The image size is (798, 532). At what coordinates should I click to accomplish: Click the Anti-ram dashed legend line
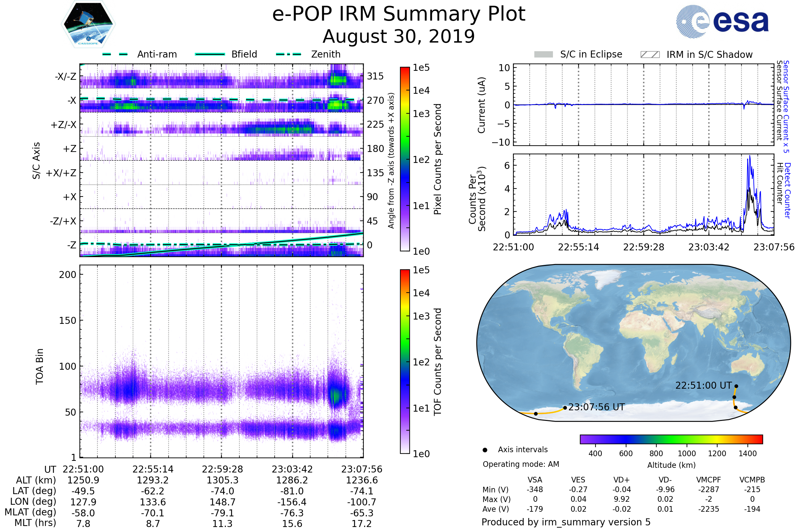115,54
